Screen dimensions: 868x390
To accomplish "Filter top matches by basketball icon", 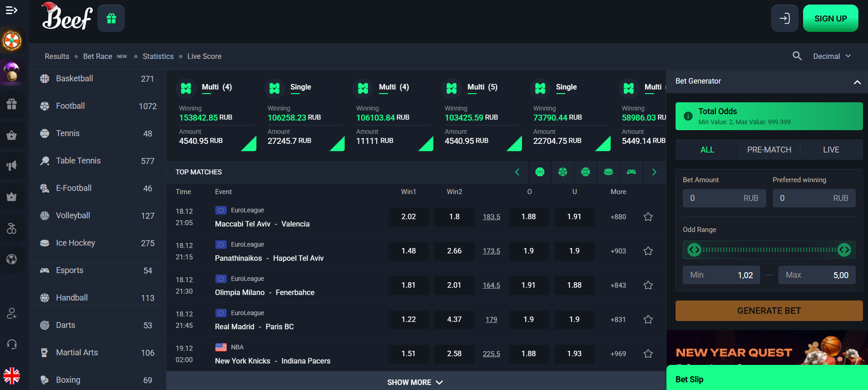I will point(540,172).
